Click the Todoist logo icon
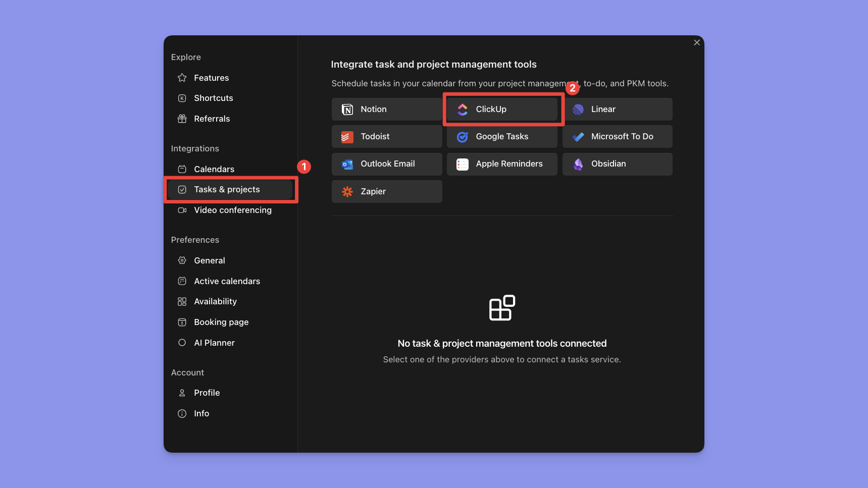The image size is (868, 488). (347, 136)
